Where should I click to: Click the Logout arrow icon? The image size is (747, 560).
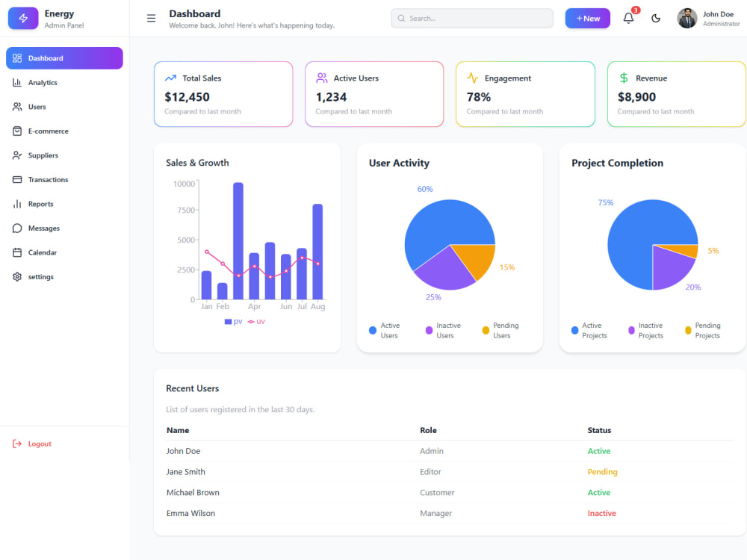17,444
